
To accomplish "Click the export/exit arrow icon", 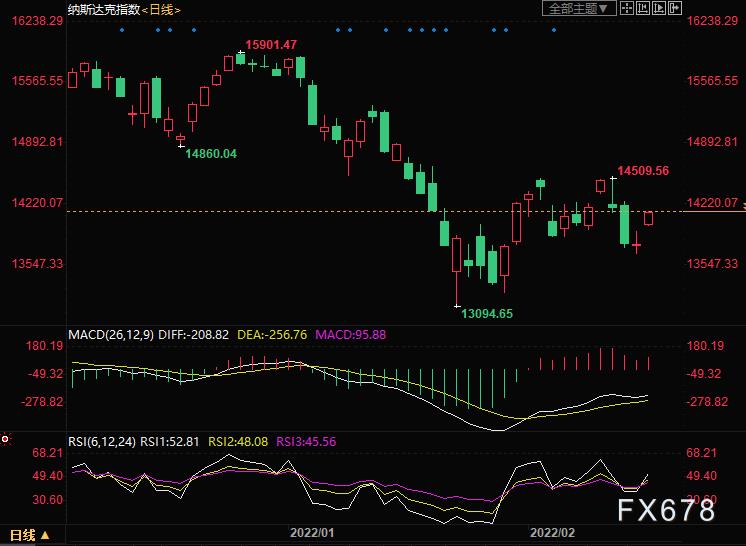I will pyautogui.click(x=675, y=8).
